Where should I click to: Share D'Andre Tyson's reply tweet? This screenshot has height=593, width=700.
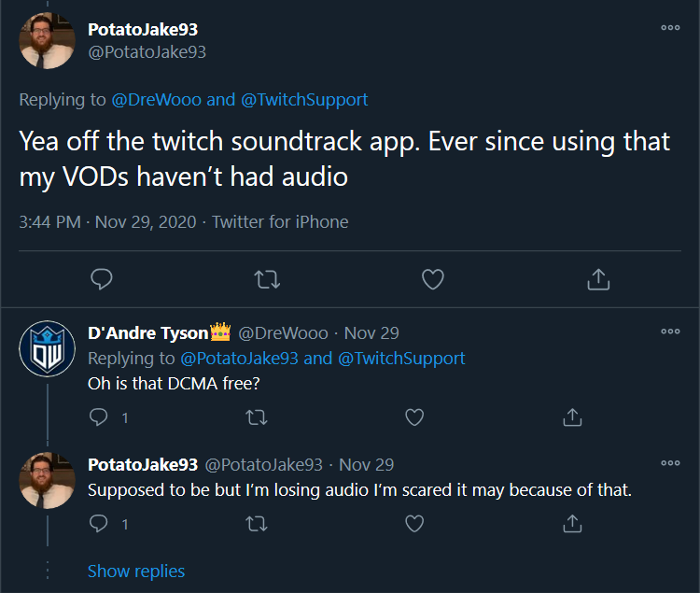pyautogui.click(x=573, y=417)
